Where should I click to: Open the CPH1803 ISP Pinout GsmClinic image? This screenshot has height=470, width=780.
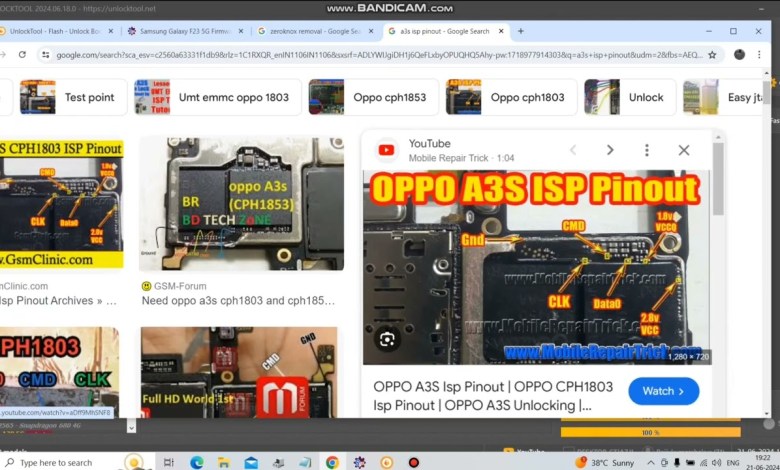pos(61,204)
